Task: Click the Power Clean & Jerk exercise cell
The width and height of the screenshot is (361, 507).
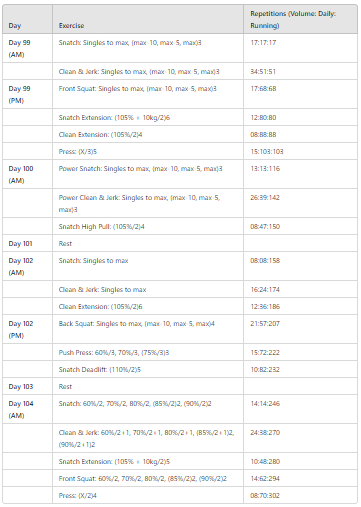Action: point(148,203)
